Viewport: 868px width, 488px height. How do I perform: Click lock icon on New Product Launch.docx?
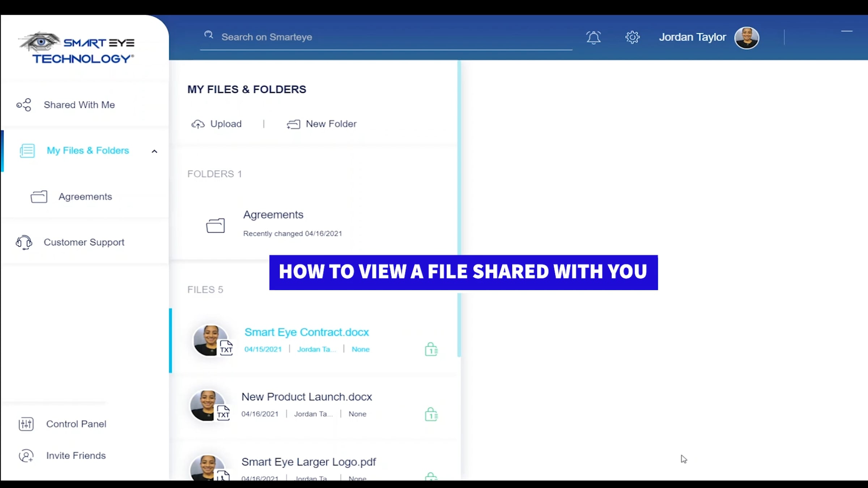[x=431, y=415]
